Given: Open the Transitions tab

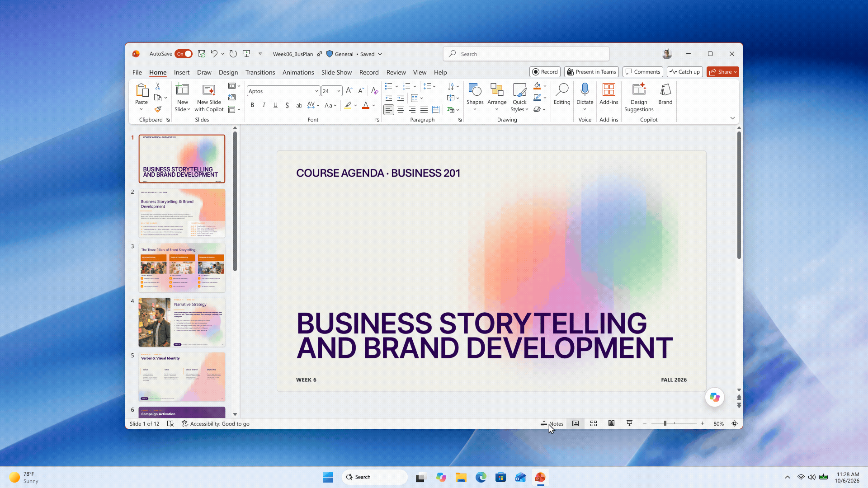Looking at the screenshot, I should (x=260, y=72).
